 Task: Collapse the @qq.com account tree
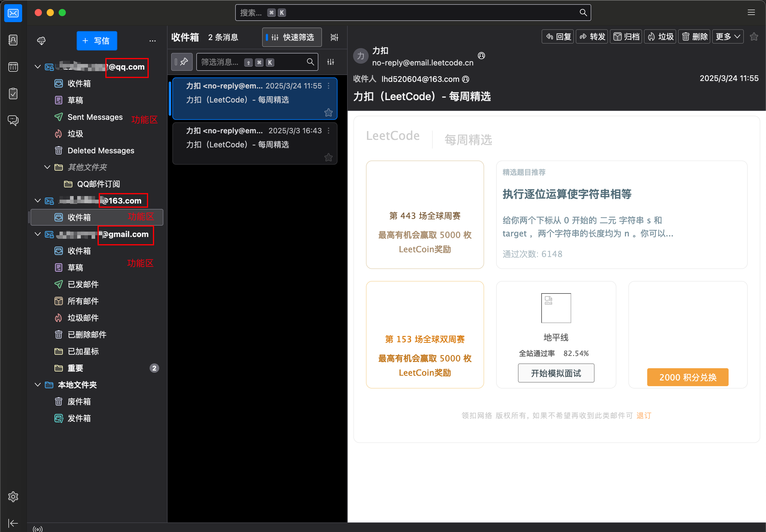(37, 67)
